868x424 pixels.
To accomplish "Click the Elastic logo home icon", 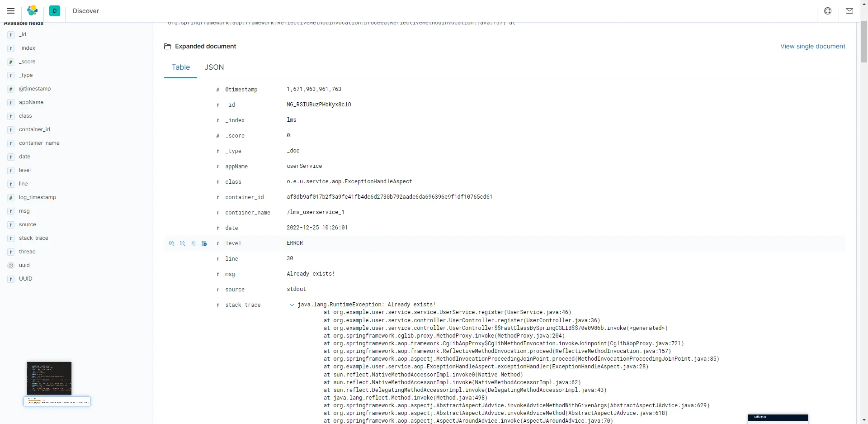I will (33, 11).
